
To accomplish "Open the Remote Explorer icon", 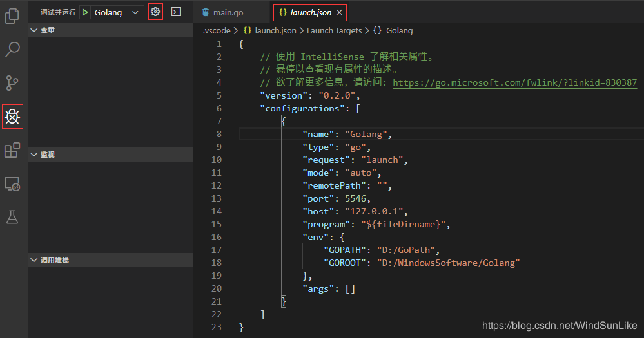I will [12, 184].
